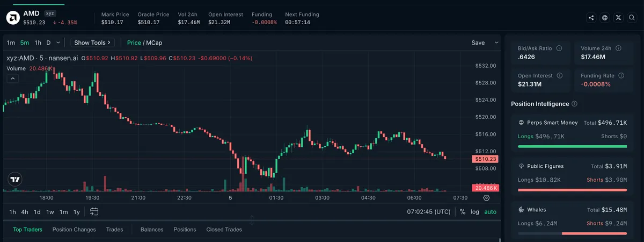Click the Public Figures long/short bar
Screen dimensions: 644x242
click(572, 190)
